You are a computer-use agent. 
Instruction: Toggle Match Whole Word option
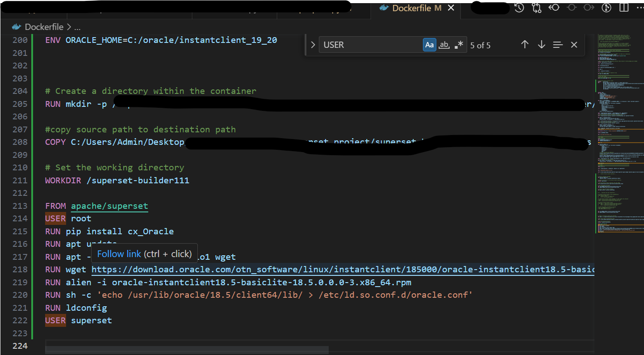(x=444, y=45)
